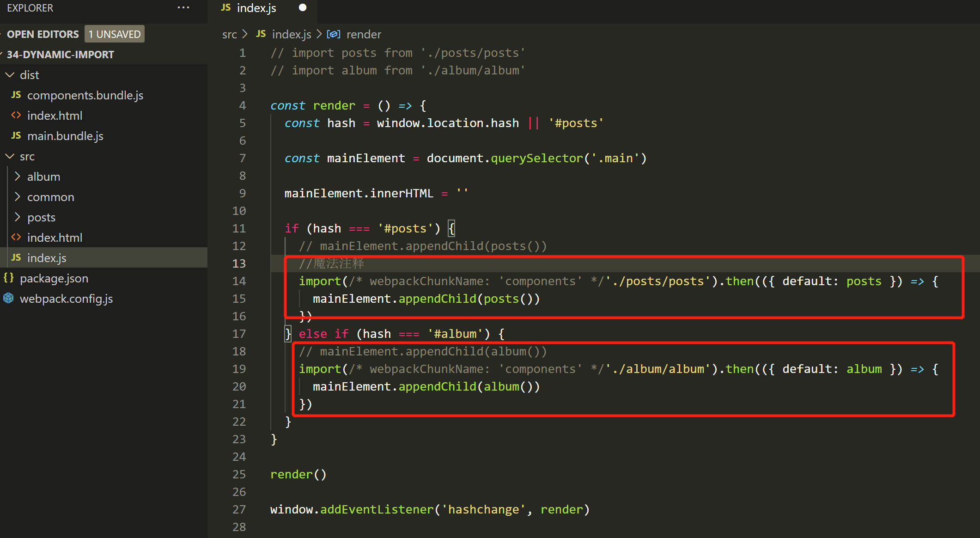Expand the common folder
The width and height of the screenshot is (980, 538).
pyautogui.click(x=18, y=196)
